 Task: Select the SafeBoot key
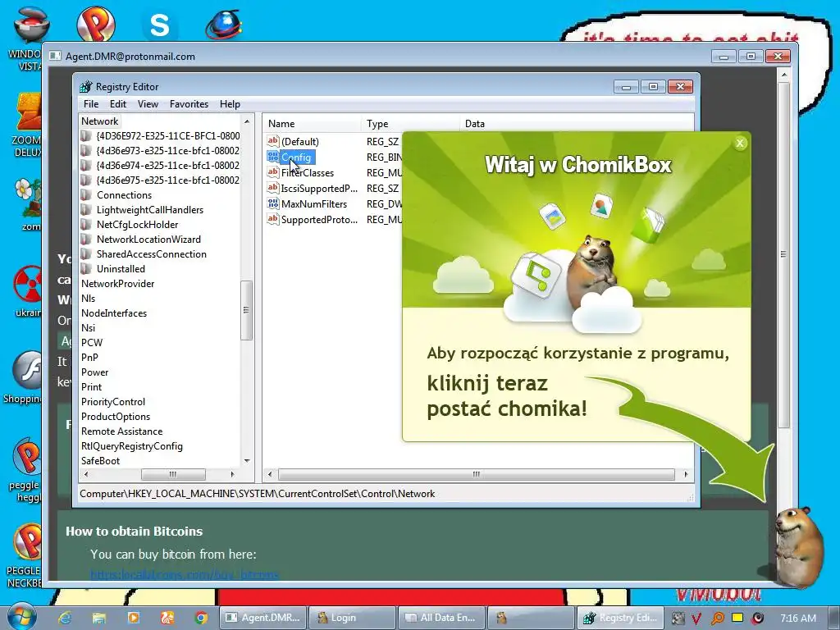pyautogui.click(x=100, y=461)
